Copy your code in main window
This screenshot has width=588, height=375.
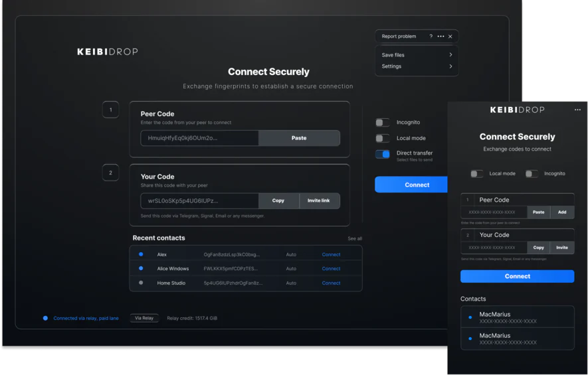278,201
